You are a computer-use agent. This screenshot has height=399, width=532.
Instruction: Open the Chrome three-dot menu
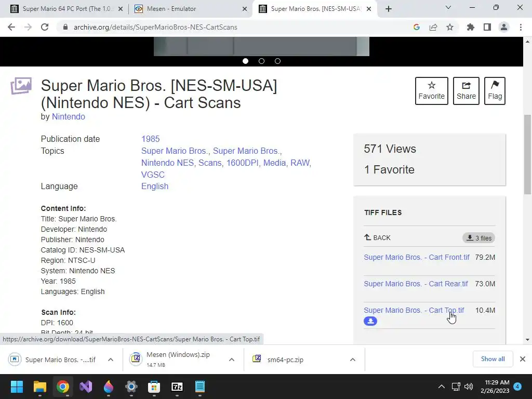(x=521, y=27)
